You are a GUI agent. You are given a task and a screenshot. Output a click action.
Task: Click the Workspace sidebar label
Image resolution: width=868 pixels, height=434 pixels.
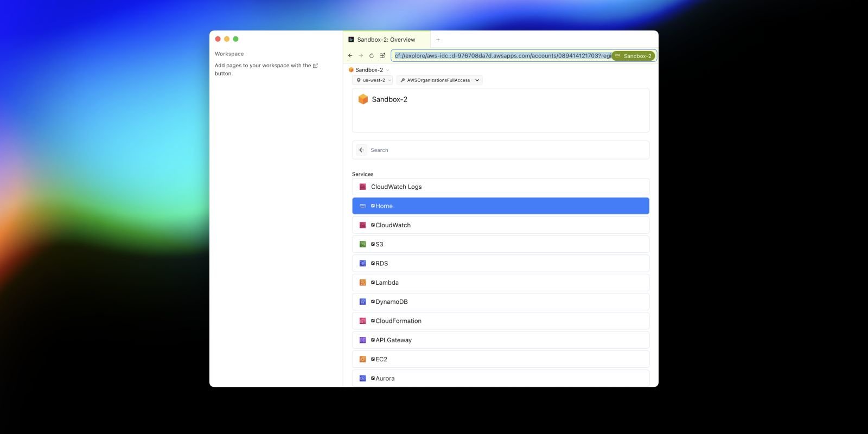(229, 54)
